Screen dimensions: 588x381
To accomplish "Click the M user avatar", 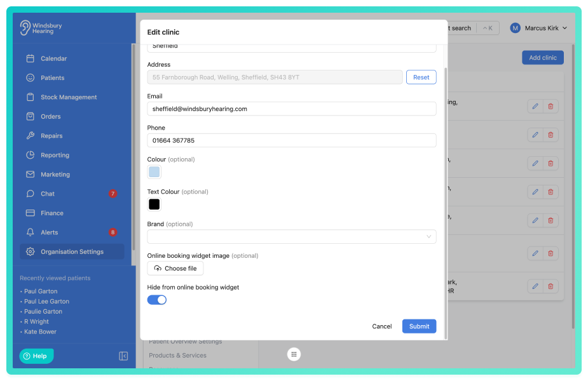I will (x=516, y=28).
